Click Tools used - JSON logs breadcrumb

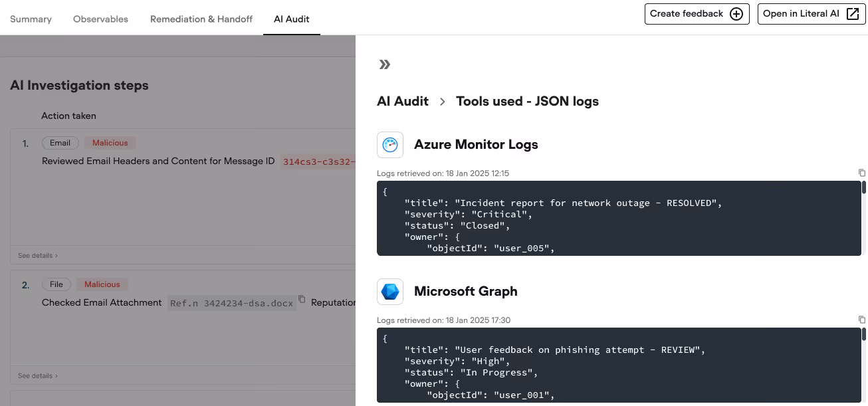point(527,102)
